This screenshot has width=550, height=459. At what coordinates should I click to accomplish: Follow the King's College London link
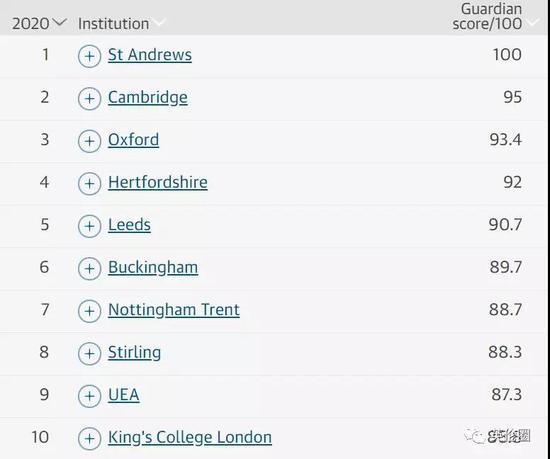(x=190, y=437)
